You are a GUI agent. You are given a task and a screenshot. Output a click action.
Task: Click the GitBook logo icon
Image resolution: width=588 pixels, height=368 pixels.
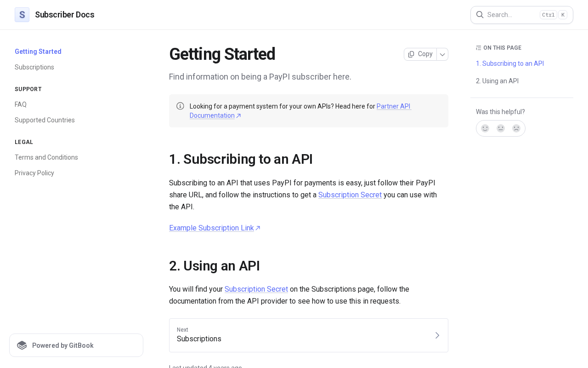click(22, 345)
